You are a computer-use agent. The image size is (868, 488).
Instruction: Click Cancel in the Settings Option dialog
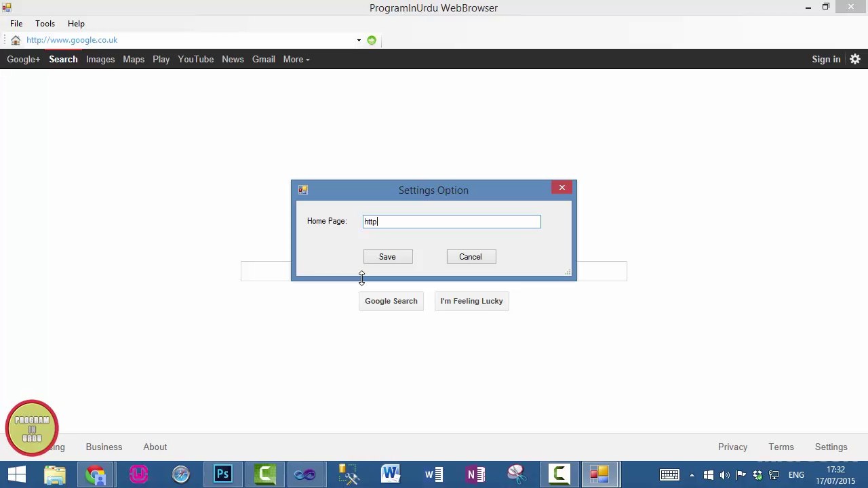(x=471, y=257)
